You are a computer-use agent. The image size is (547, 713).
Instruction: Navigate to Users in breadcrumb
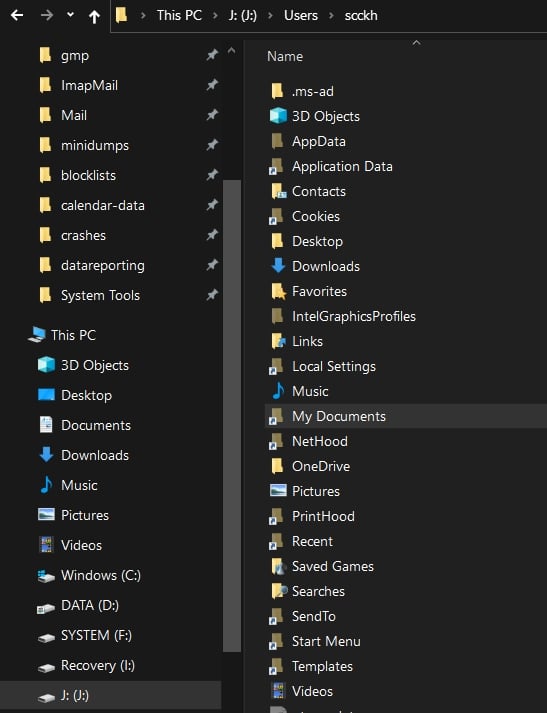[301, 15]
